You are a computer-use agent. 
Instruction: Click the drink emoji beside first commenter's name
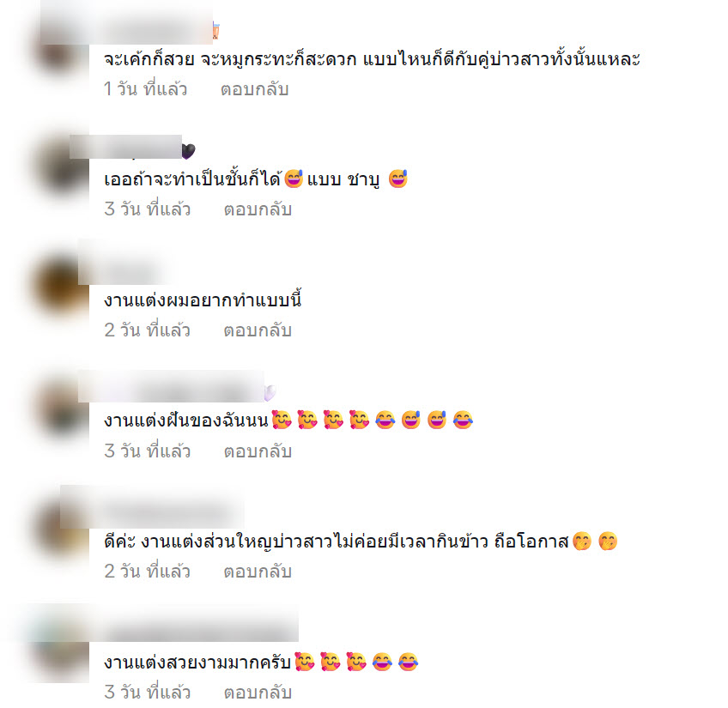(215, 31)
